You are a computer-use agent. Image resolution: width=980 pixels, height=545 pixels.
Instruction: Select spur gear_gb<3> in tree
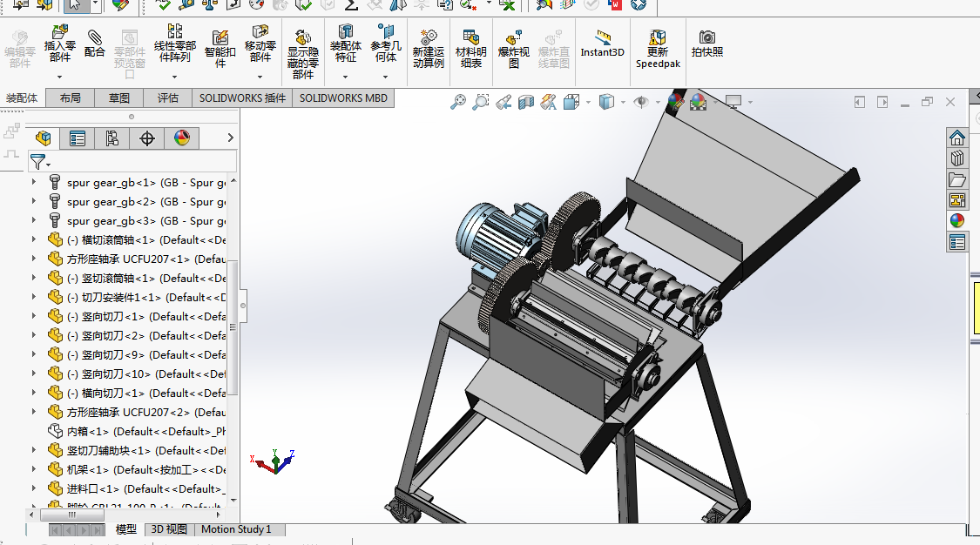coord(138,221)
